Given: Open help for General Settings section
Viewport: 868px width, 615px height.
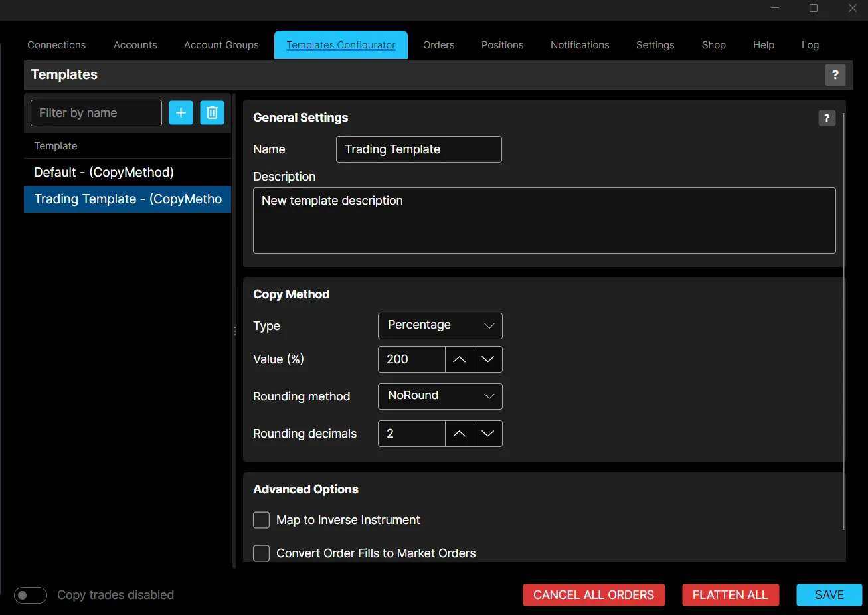Looking at the screenshot, I should pyautogui.click(x=827, y=118).
